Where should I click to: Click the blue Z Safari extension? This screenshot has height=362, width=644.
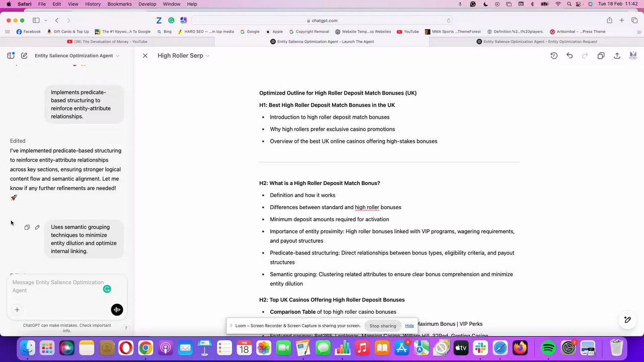159,21
